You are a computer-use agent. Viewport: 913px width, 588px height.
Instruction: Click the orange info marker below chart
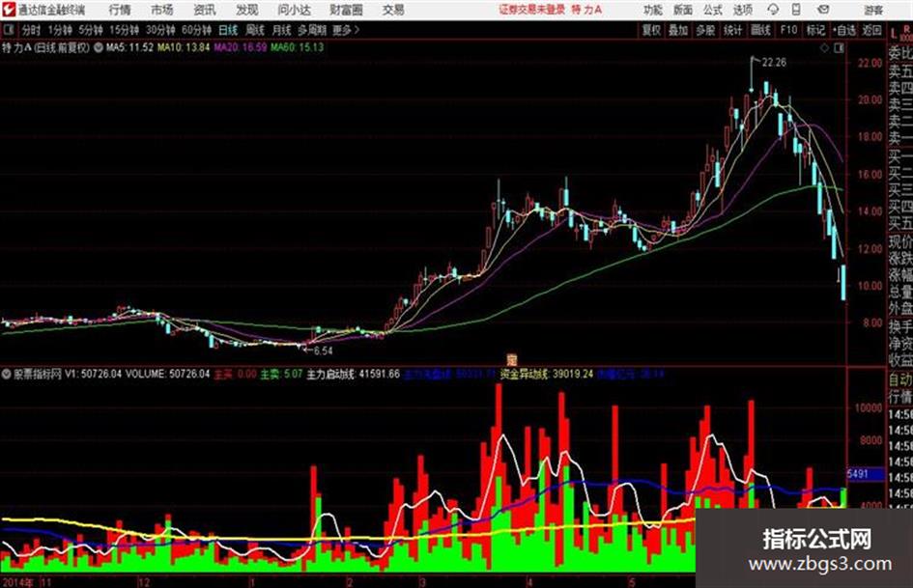point(512,360)
